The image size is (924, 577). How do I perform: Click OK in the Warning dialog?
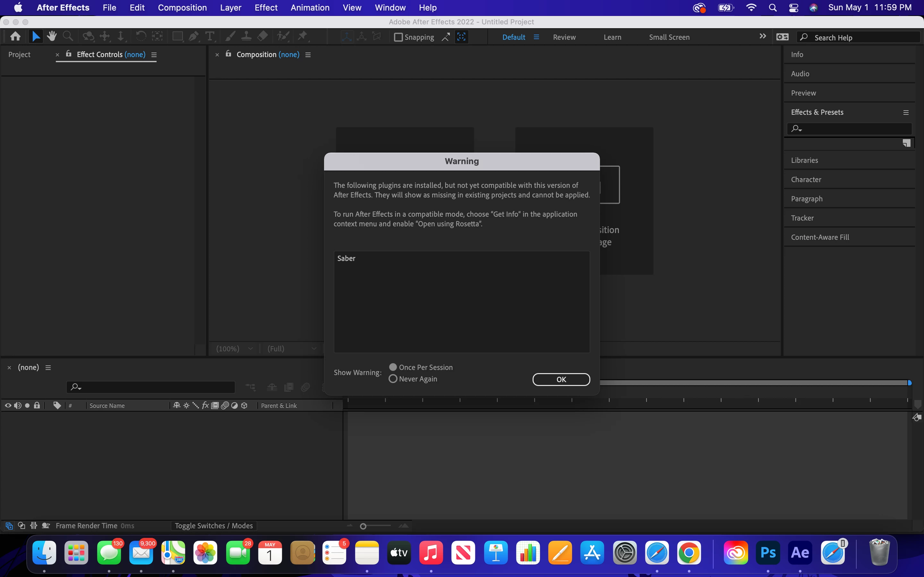point(561,379)
